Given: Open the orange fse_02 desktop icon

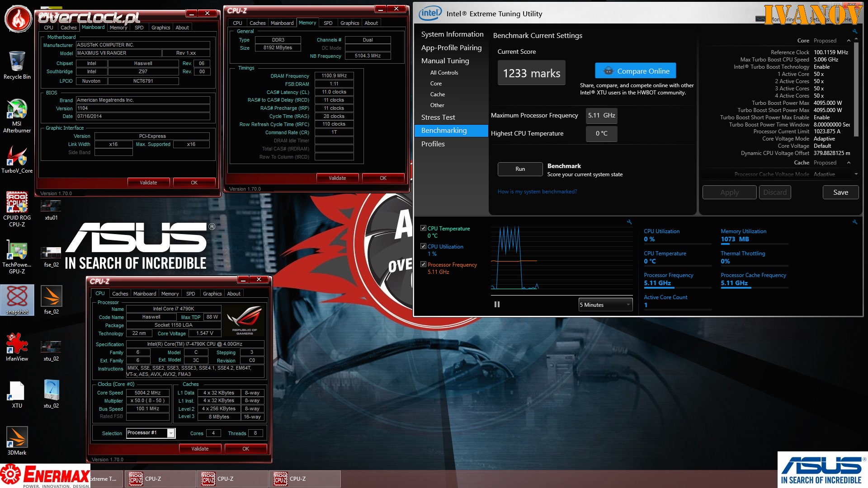Looking at the screenshot, I should pos(51,300).
